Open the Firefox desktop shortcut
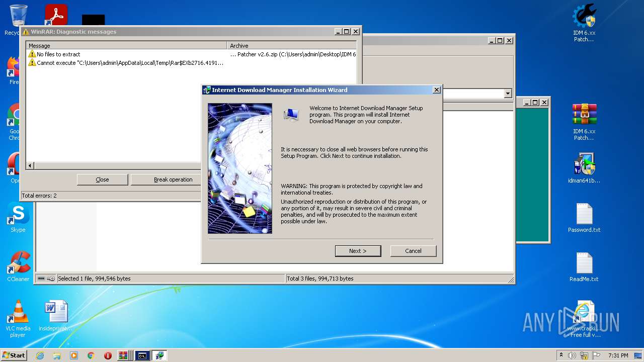 tap(13, 70)
